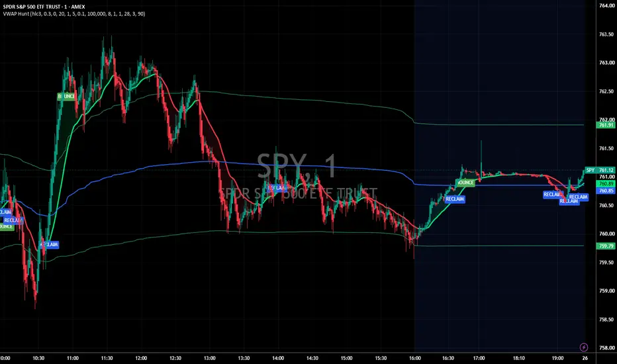Click the blue 760.85 VWAP price label
This screenshot has width=617, height=364.
606,191
